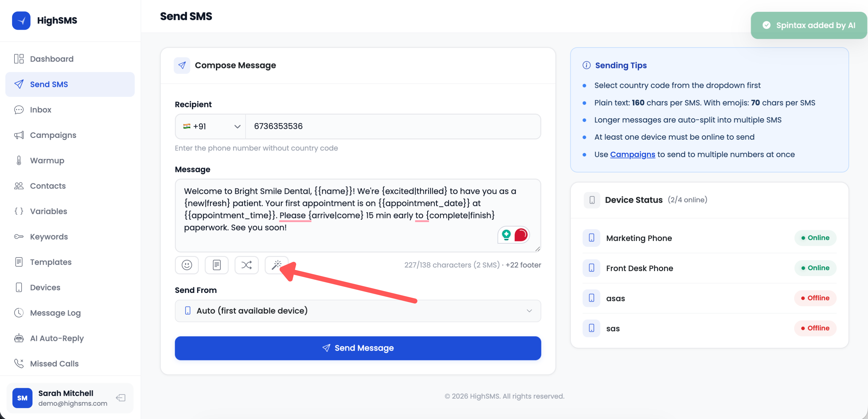Follow the Campaigns link in Sending Tips
The height and width of the screenshot is (419, 868).
pos(633,154)
